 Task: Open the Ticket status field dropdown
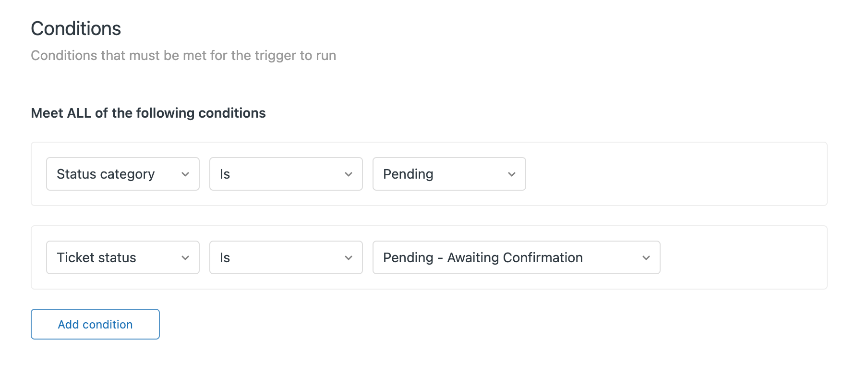(122, 257)
